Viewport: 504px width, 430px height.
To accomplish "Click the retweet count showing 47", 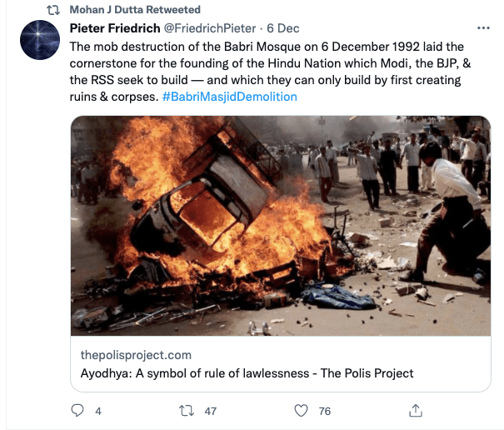I will coord(210,411).
